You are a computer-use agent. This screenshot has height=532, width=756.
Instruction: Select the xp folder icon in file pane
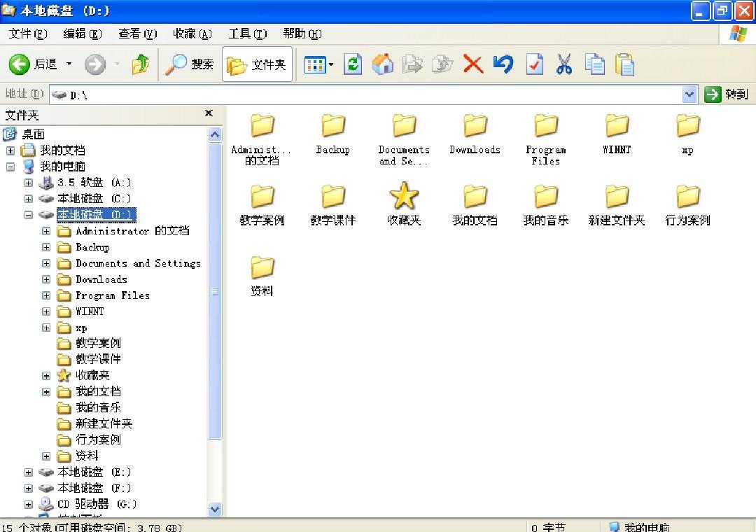[x=687, y=127]
